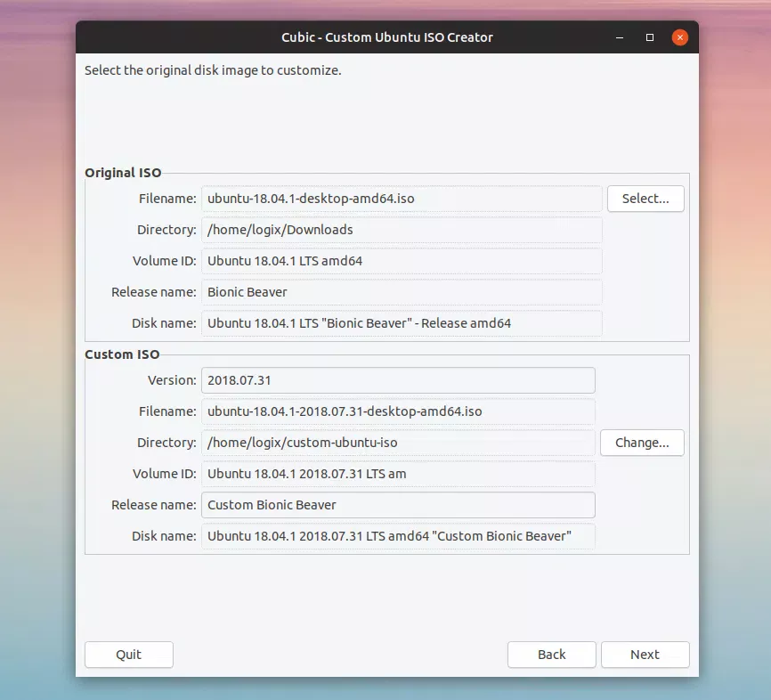771x700 pixels.
Task: Click the Change... button for the custom directory
Action: 642,443
